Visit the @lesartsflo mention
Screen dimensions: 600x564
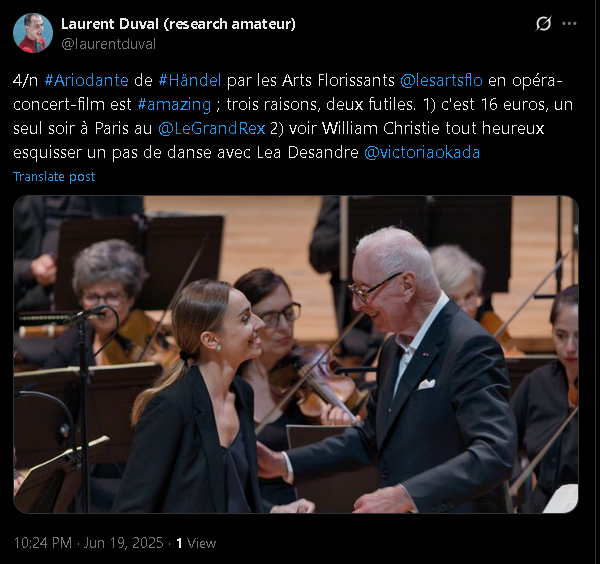(441, 80)
